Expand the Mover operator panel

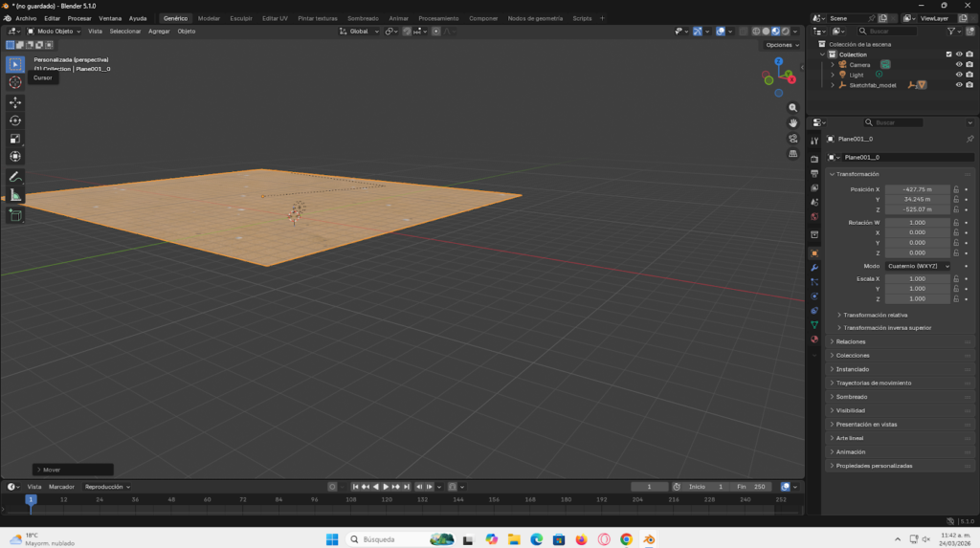coord(73,470)
